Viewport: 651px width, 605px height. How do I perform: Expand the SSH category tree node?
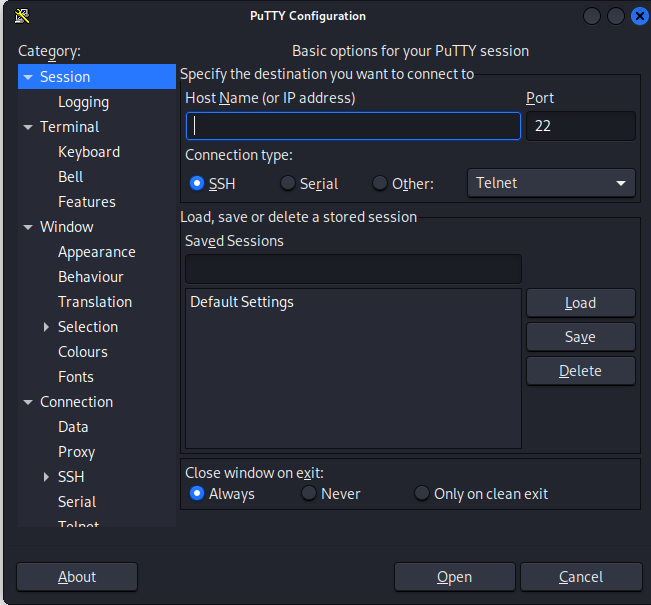click(46, 477)
